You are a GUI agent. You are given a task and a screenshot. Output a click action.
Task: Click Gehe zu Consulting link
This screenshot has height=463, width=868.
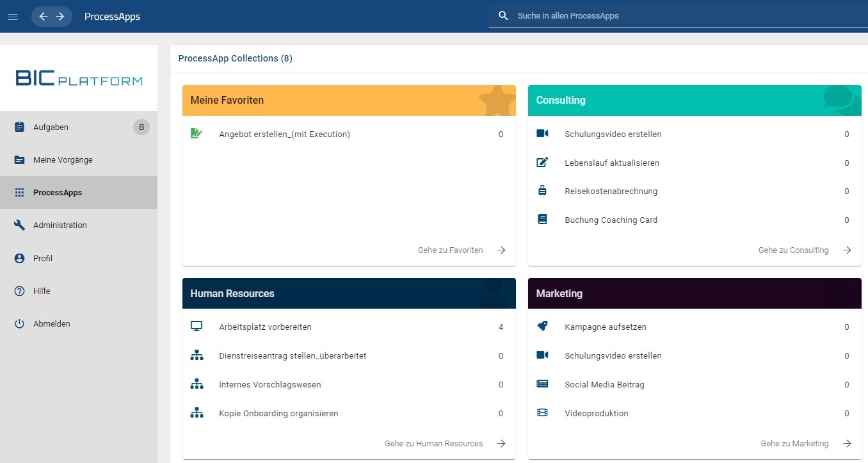794,250
